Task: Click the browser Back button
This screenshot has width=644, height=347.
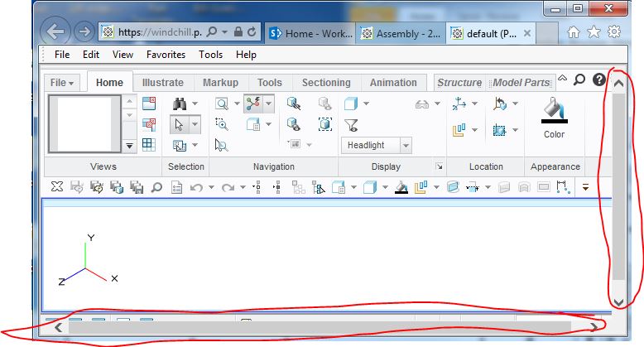Action: [x=55, y=31]
